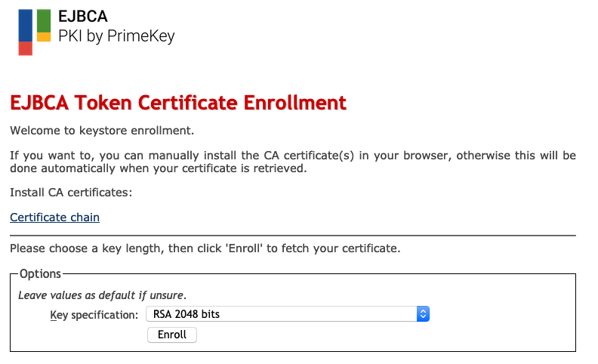The width and height of the screenshot is (598, 364).
Task: Click the 'Key specification:' label
Action: pyautogui.click(x=94, y=314)
